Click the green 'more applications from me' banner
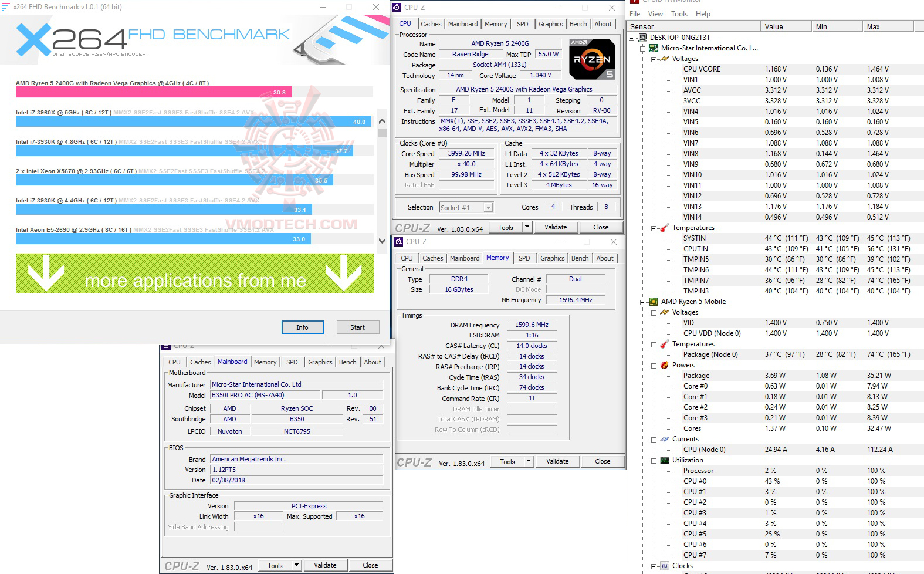 195,274
